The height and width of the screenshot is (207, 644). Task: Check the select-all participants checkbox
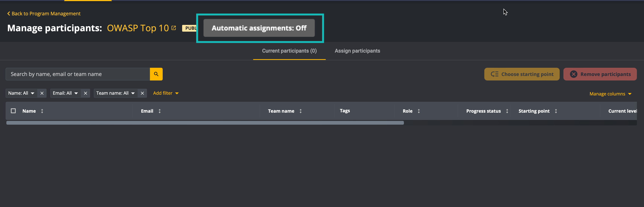[x=13, y=111]
